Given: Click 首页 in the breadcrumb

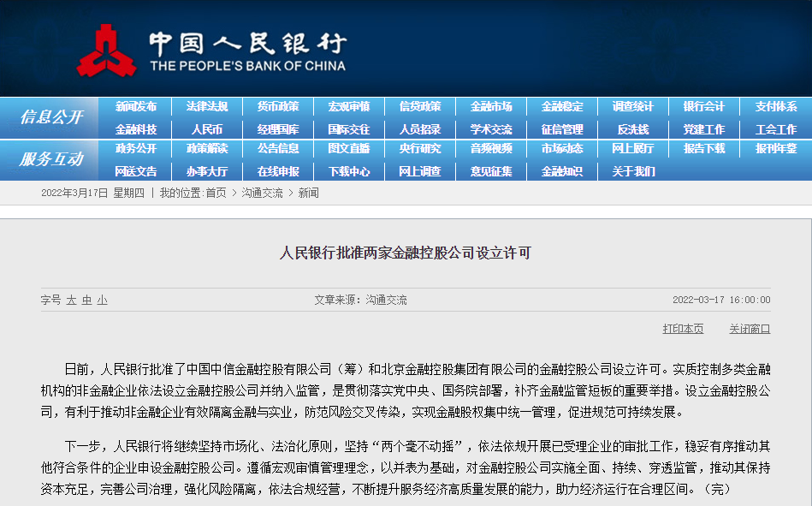Looking at the screenshot, I should point(216,193).
